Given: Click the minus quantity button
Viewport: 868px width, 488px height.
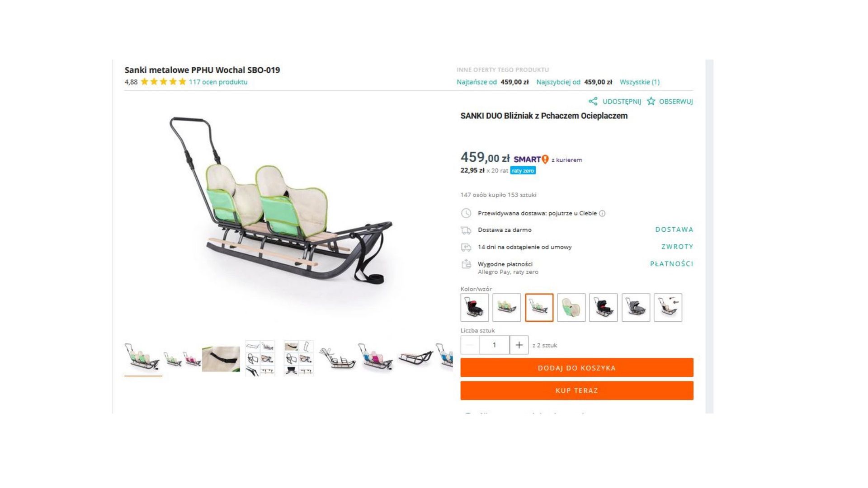Looking at the screenshot, I should click(x=470, y=345).
